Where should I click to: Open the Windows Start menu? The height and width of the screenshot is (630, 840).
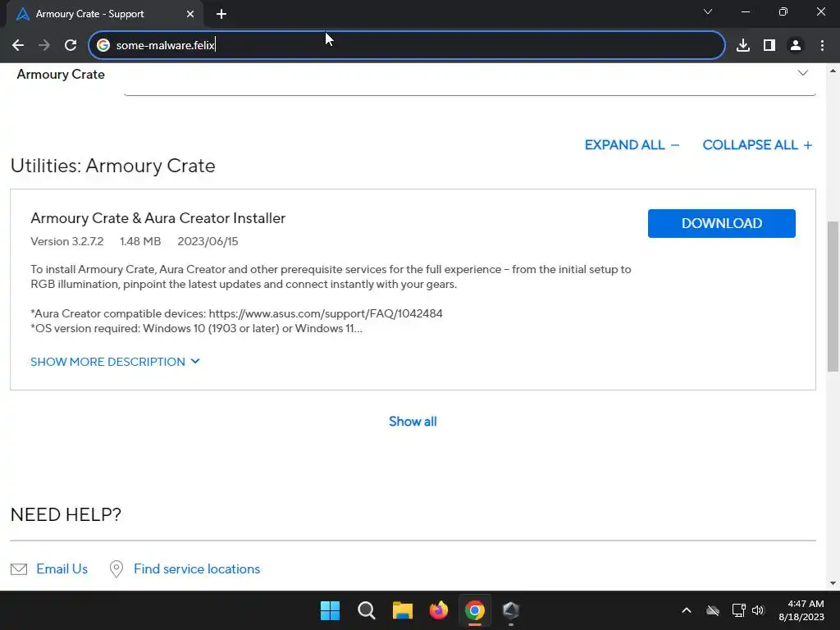point(330,610)
